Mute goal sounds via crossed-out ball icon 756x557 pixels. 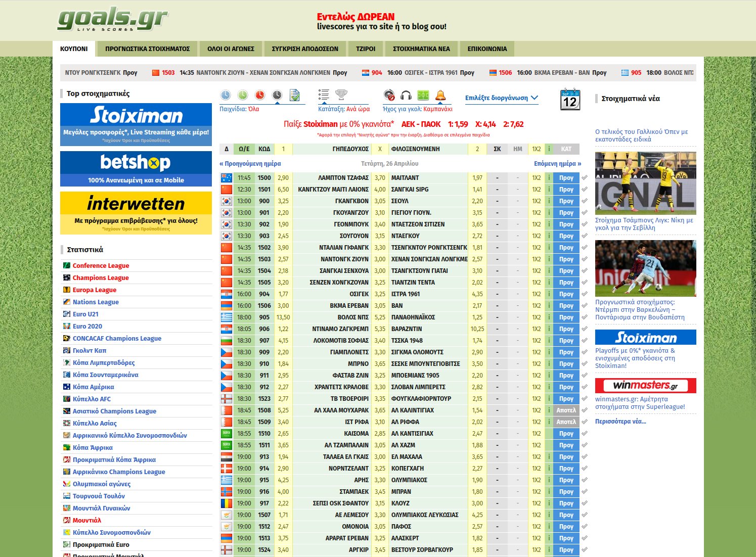click(x=389, y=95)
